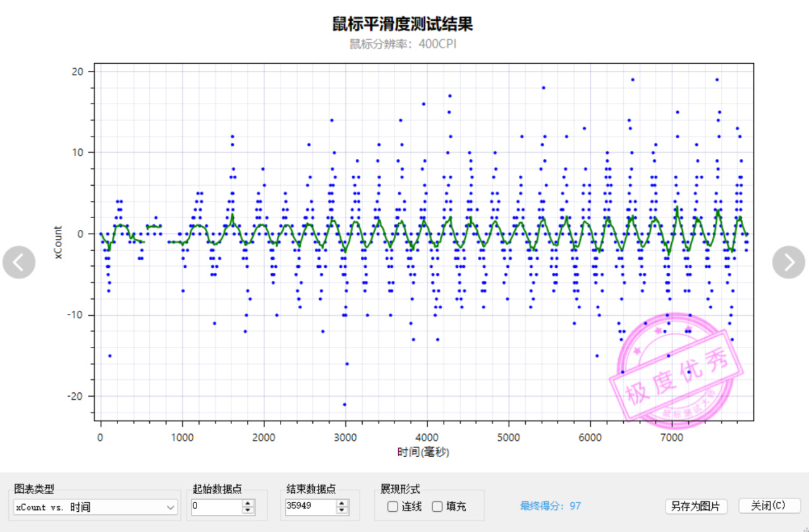
Task: Click the 图表类型 label
Action: click(x=34, y=489)
